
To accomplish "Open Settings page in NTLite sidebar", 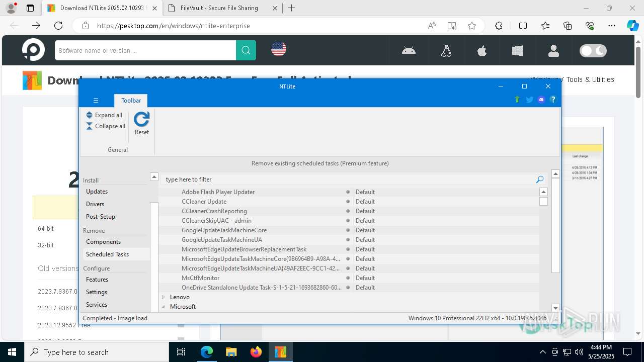I will tap(116, 292).
